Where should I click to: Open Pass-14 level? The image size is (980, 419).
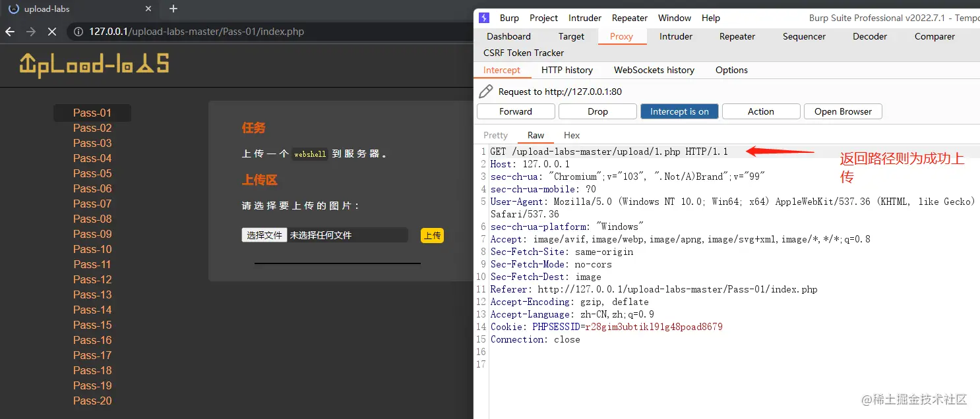click(x=92, y=310)
